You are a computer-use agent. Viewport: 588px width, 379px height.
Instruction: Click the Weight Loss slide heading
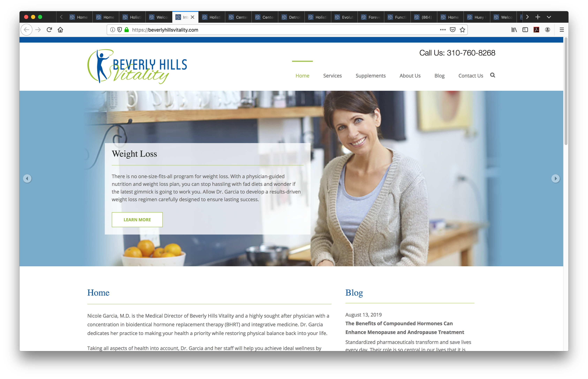(x=134, y=154)
